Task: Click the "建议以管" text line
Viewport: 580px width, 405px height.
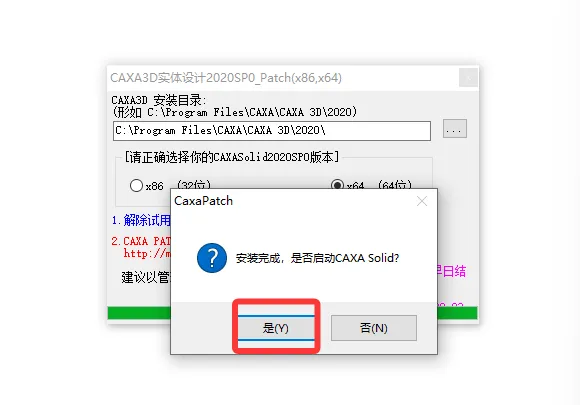Action: click(x=146, y=277)
